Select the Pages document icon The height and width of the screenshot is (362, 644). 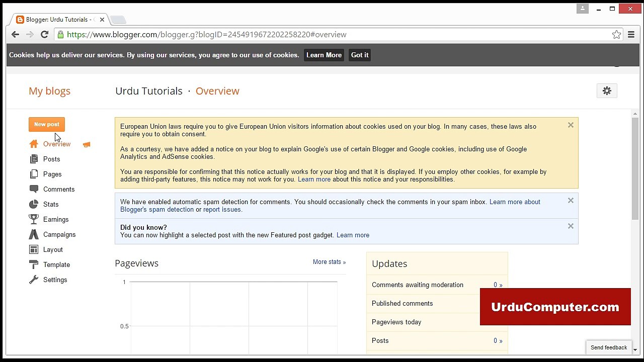click(34, 174)
